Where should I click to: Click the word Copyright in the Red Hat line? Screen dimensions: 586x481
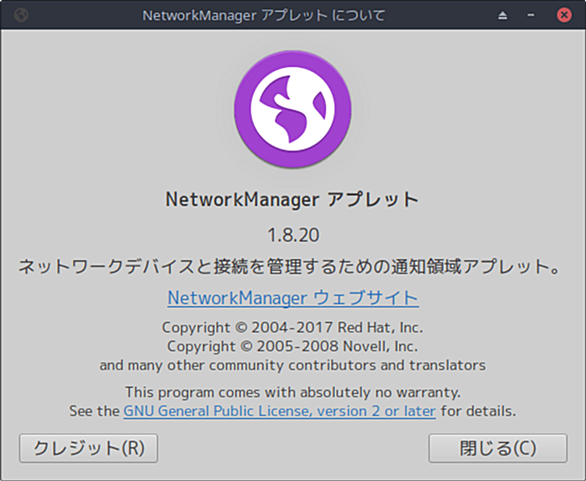point(196,328)
